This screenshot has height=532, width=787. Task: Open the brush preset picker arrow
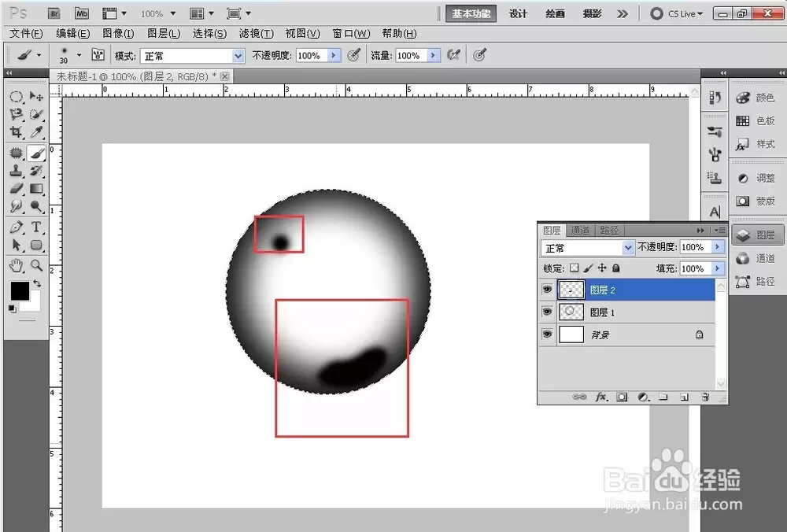coord(79,55)
